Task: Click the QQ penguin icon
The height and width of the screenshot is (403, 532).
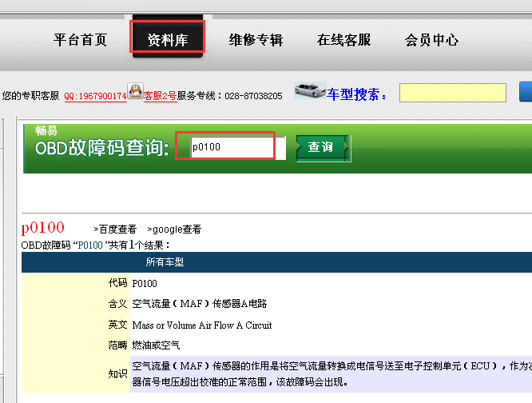Action: 135,91
